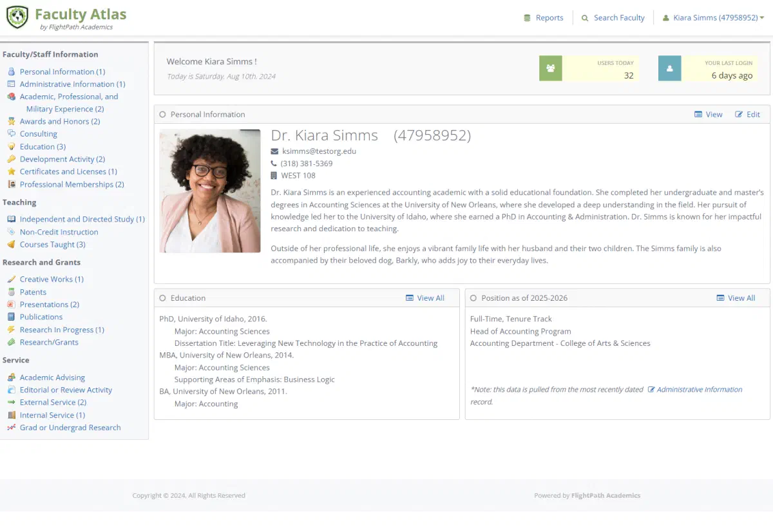Click the Research In Progress lightning icon
Screen dimensions: 773x532
pos(11,329)
